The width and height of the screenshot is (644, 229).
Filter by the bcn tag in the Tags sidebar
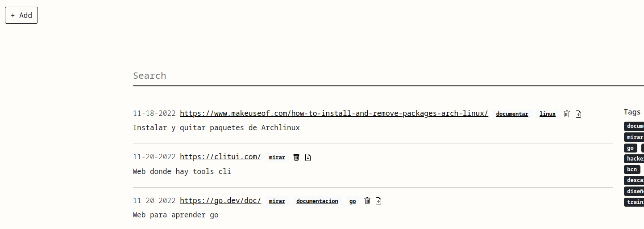pos(632,170)
